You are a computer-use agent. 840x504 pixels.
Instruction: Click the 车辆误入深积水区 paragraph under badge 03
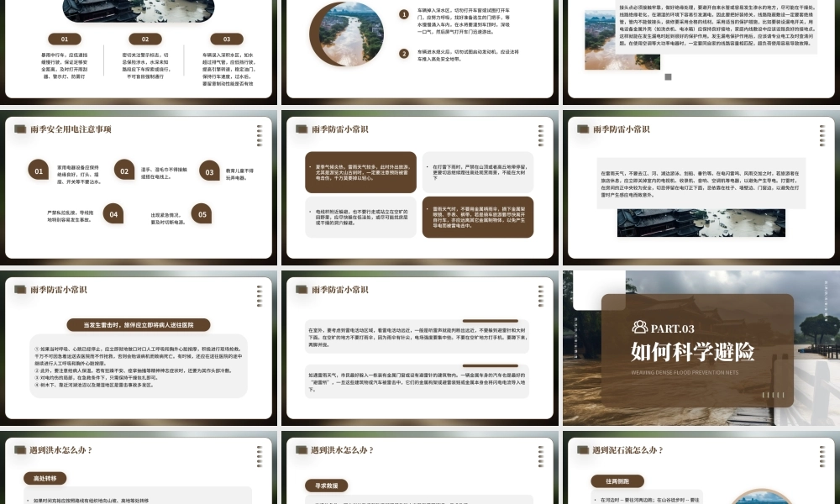coord(228,69)
